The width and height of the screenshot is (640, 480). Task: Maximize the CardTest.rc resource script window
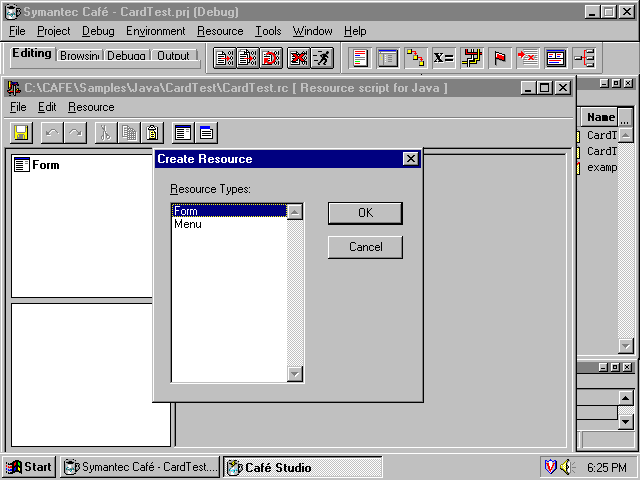click(544, 88)
